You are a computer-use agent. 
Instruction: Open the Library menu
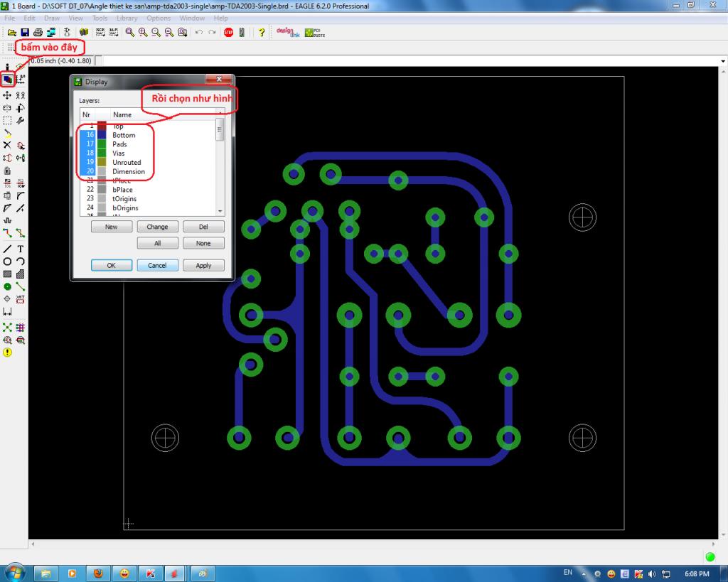coord(127,18)
